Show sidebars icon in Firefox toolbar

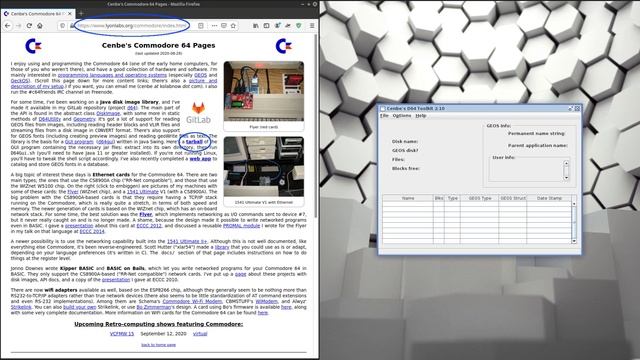pyautogui.click(x=266, y=25)
